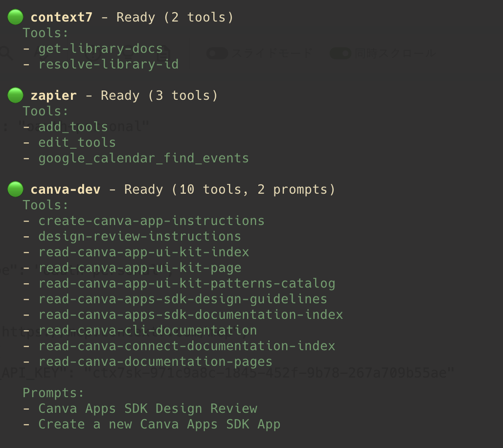
Task: Pick the google_calendar_find_events tool
Action: click(x=143, y=158)
